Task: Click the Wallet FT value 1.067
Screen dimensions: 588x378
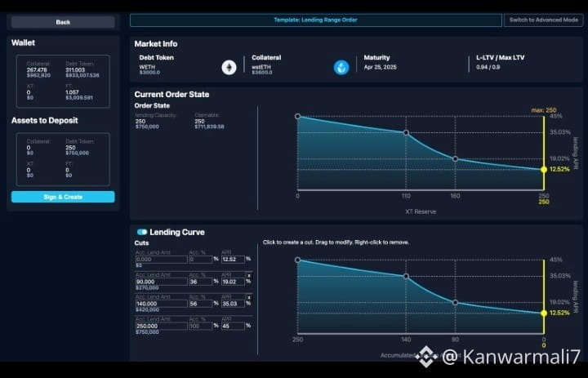Action: point(72,92)
